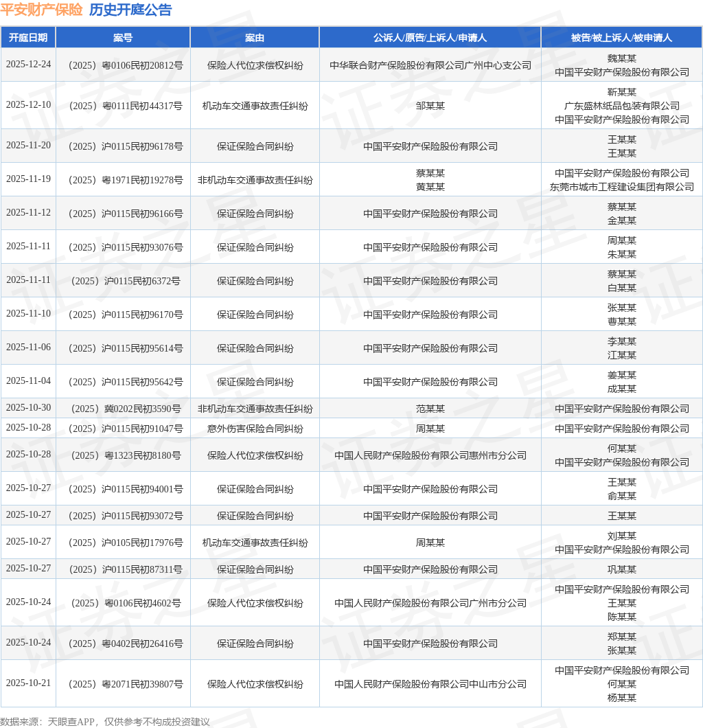This screenshot has height=728, width=703.
Task: Click defendant 靳某某
Action: [622, 93]
